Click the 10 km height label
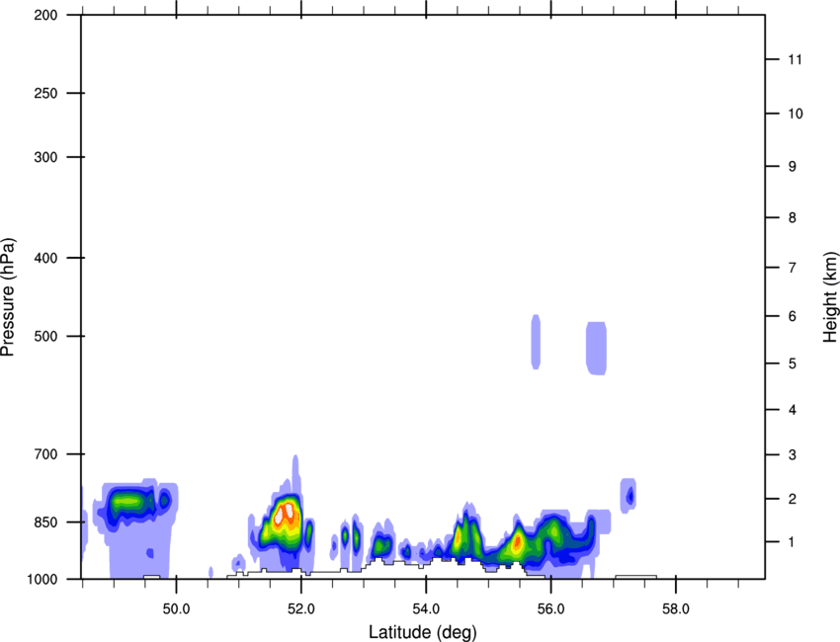Screen dimensions: 840x642 796,114
